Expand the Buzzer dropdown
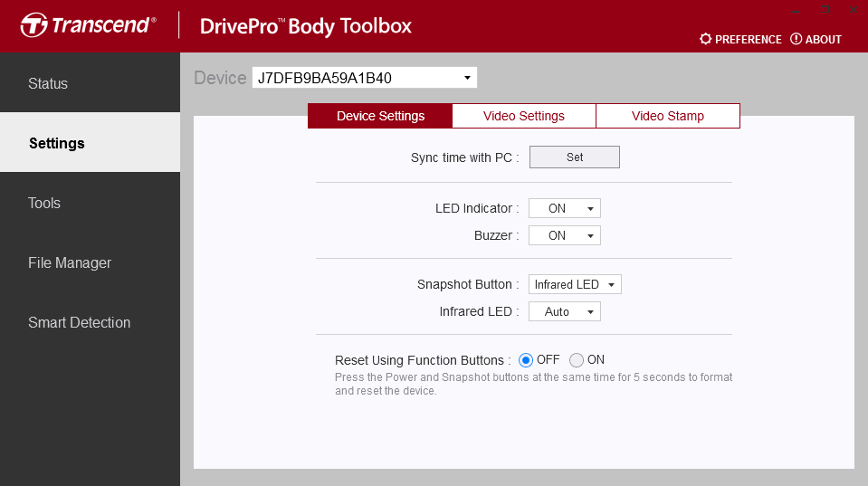The height and width of the screenshot is (486, 868). [565, 235]
